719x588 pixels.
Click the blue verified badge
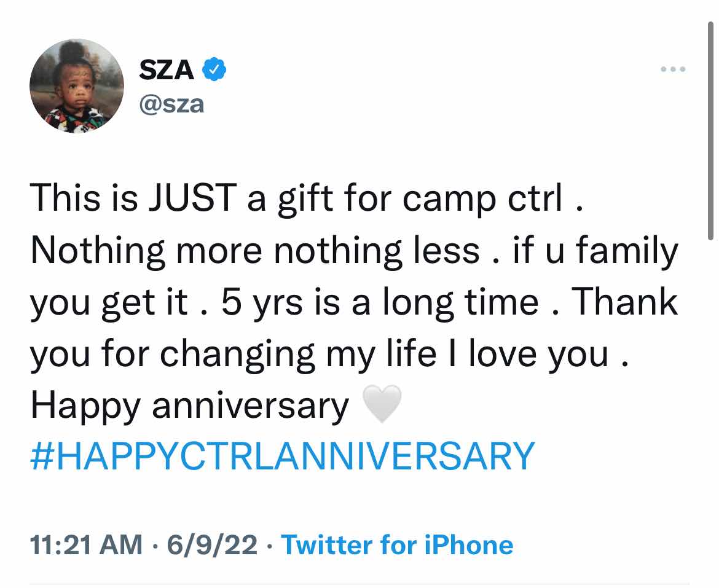[214, 69]
